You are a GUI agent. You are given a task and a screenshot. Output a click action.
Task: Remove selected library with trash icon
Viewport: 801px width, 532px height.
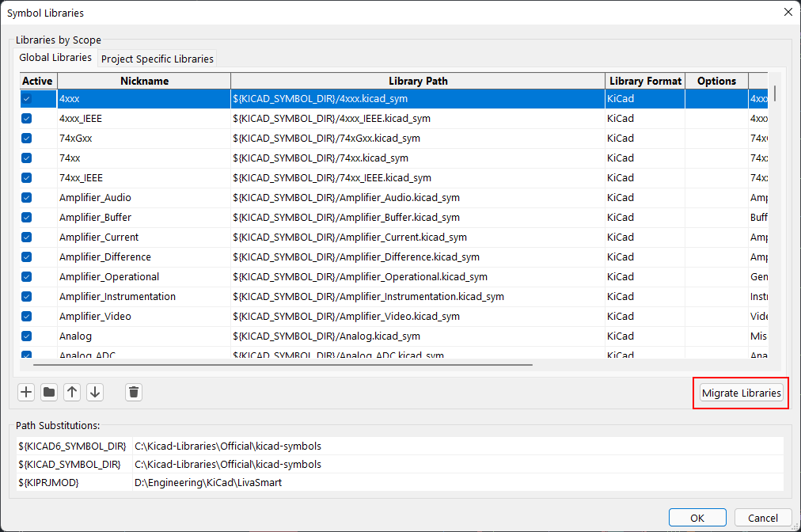click(x=134, y=393)
